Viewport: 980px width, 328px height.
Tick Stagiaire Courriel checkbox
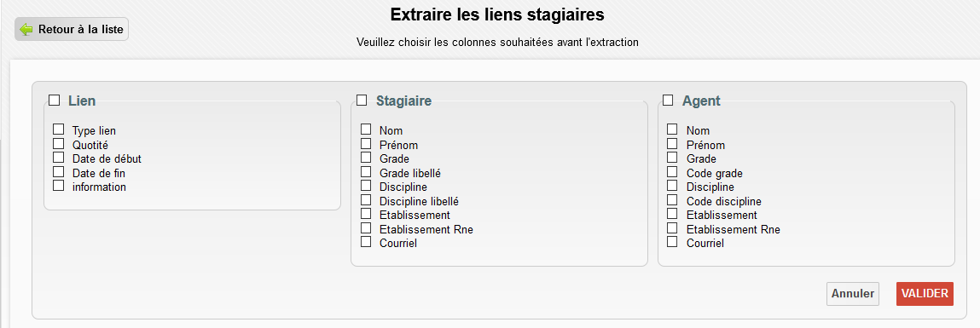[x=366, y=242]
